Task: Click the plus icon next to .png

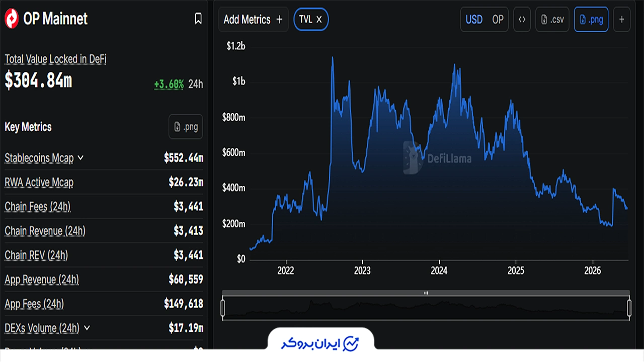Action: point(621,20)
